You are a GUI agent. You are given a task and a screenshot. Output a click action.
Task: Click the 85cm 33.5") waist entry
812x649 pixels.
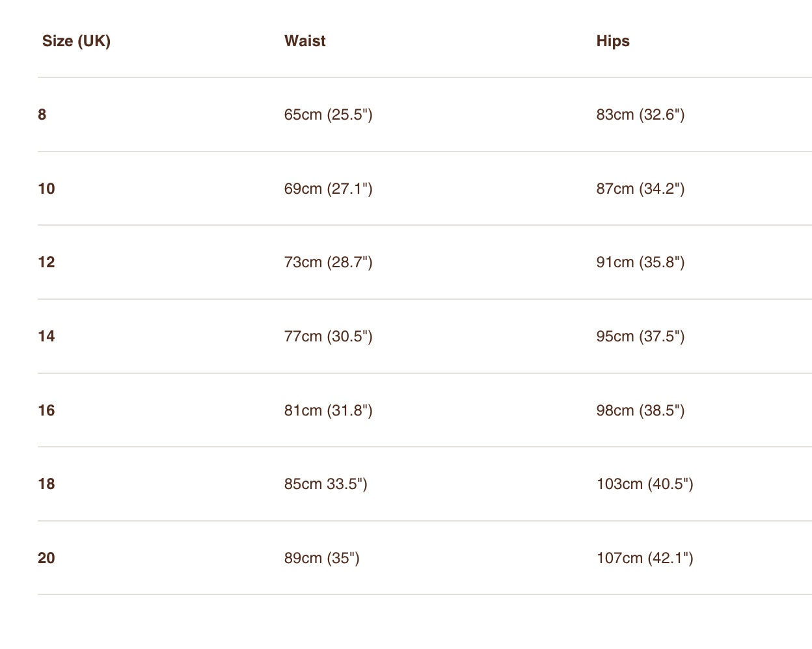(325, 484)
